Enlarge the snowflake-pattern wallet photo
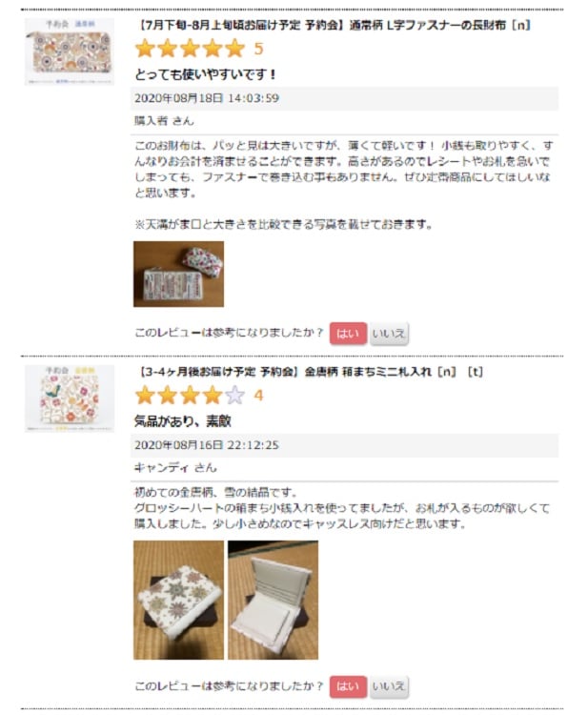Viewport: 588px width, 715px height. (x=178, y=600)
